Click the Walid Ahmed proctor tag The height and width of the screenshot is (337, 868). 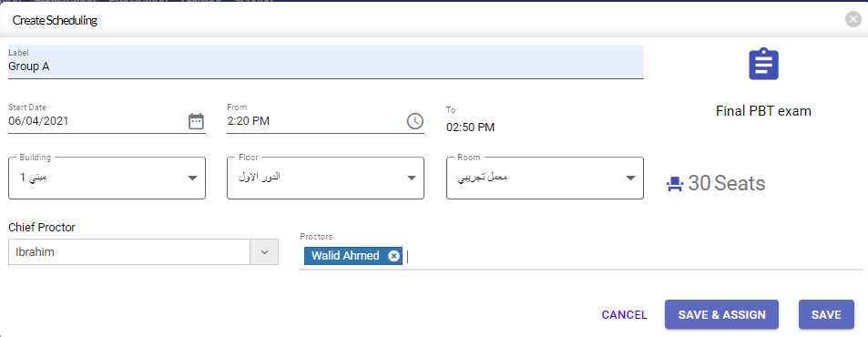tap(345, 256)
